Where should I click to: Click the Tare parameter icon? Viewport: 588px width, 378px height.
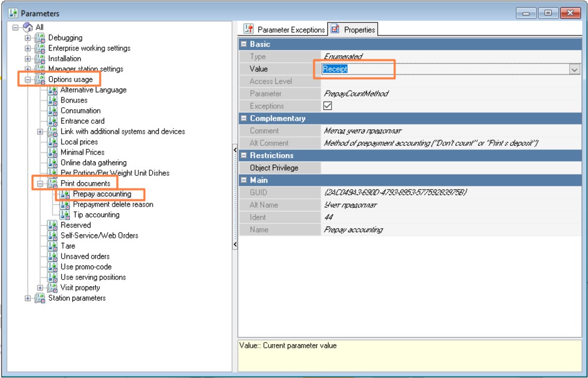[x=52, y=246]
